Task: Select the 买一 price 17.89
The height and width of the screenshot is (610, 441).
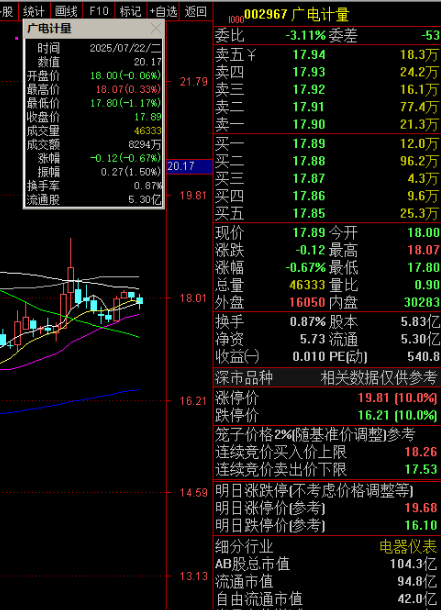Action: [x=309, y=144]
